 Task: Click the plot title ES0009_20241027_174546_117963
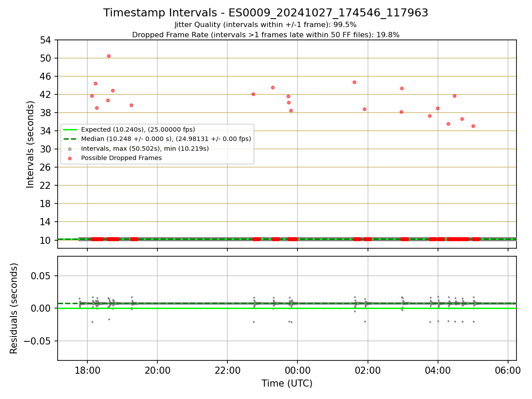266,13
